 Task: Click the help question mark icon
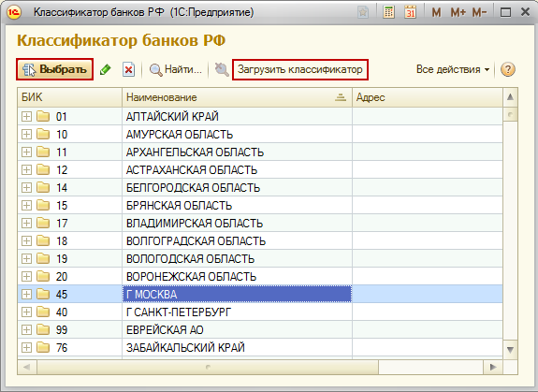(508, 69)
